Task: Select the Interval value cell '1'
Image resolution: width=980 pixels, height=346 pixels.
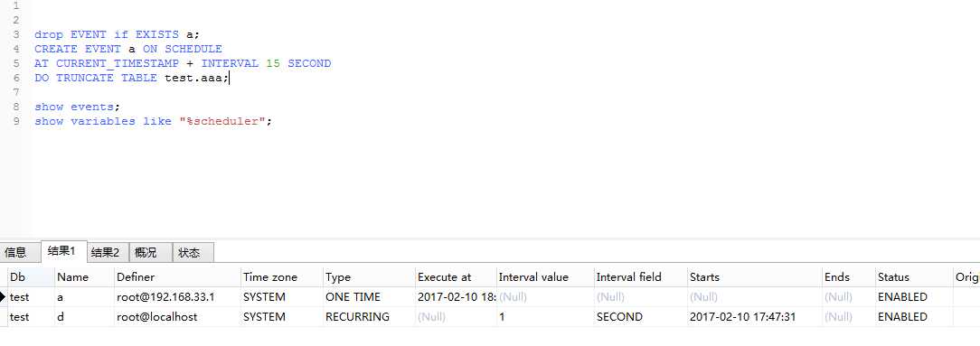Action: (545, 317)
